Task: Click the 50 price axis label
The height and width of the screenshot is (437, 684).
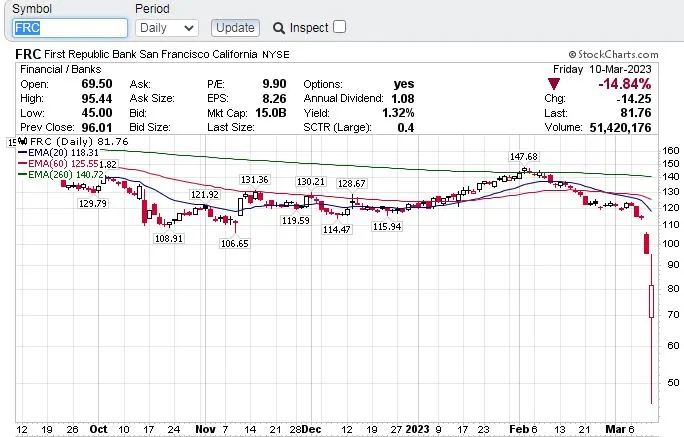Action: [673, 382]
